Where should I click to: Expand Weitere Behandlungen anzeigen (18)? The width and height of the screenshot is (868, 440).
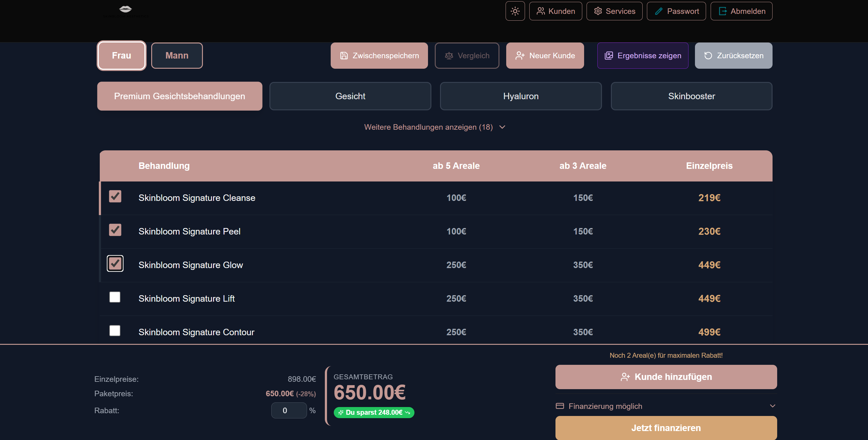[x=434, y=127]
